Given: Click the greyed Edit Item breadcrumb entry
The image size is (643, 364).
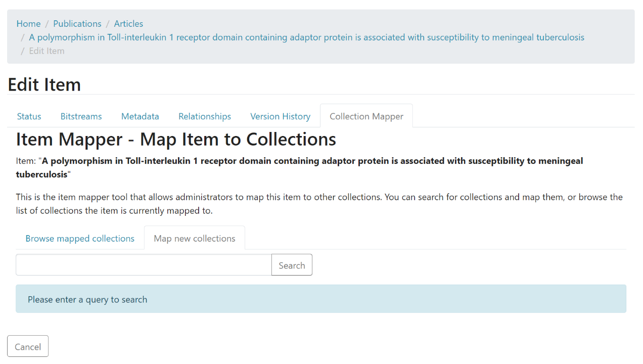Looking at the screenshot, I should 47,51.
